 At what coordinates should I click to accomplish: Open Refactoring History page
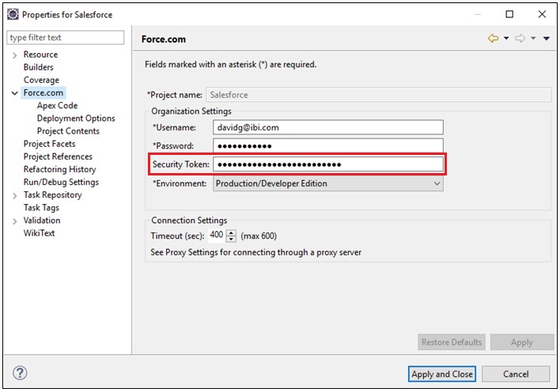(59, 169)
